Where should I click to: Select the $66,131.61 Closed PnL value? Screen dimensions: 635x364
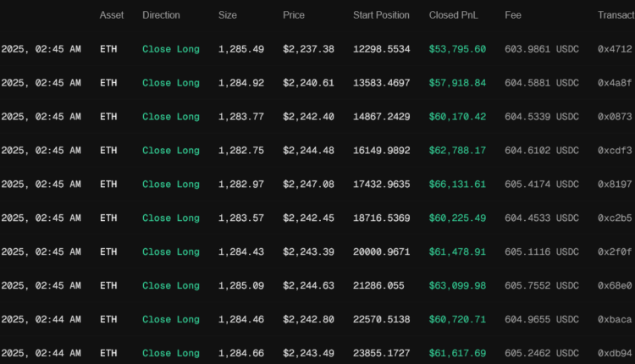[457, 185]
